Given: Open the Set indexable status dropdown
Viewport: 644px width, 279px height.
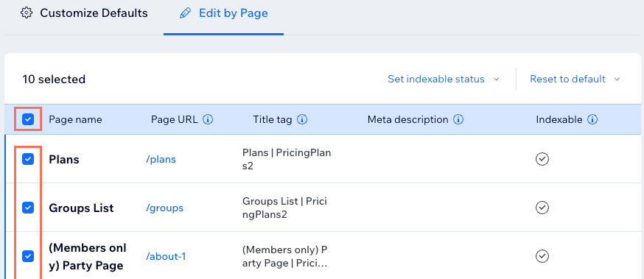Looking at the screenshot, I should pyautogui.click(x=444, y=79).
